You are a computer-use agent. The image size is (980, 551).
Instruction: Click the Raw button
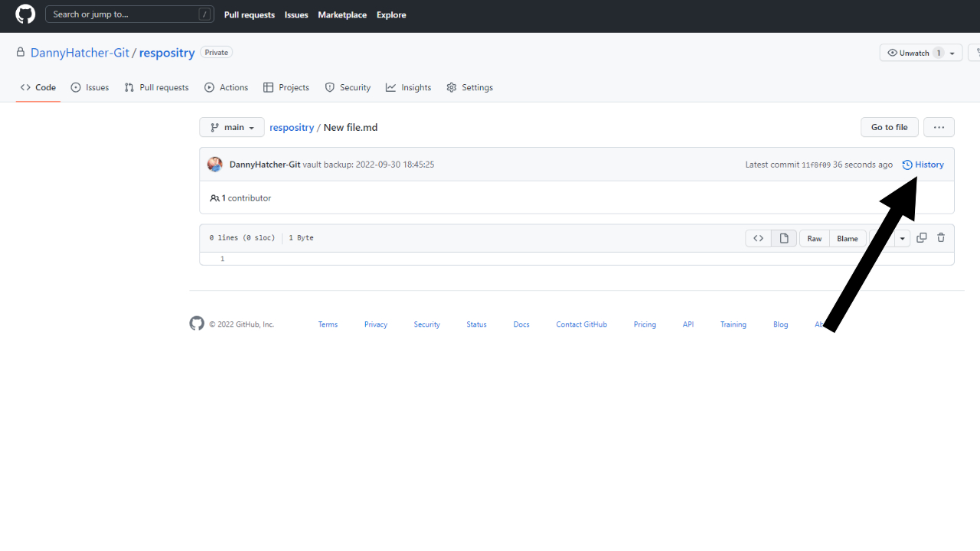(814, 238)
